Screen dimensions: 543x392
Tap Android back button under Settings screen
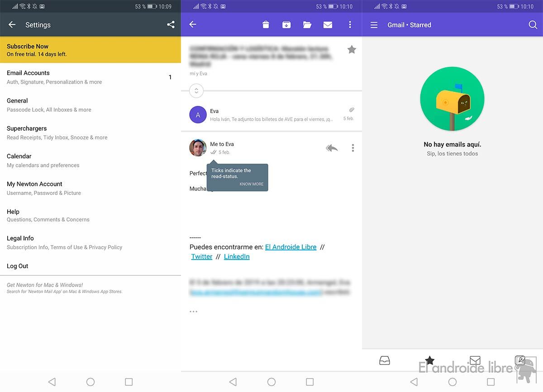(52, 382)
